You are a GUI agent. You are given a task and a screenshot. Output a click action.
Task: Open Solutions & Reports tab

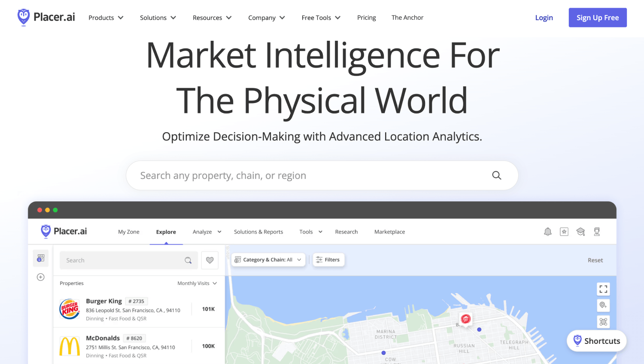pos(258,232)
